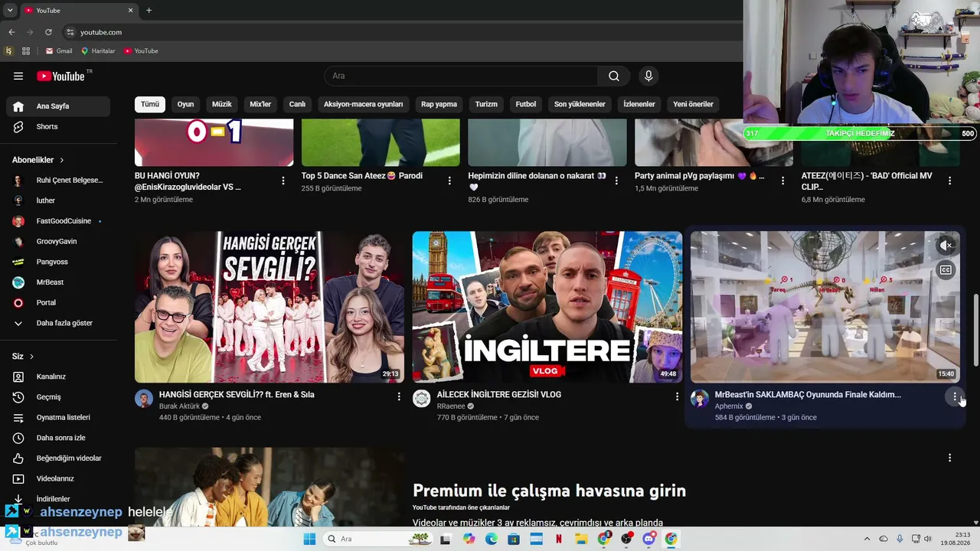Screen dimensions: 980x551
Task: Open Kanalınız in the sidebar
Action: point(58,377)
